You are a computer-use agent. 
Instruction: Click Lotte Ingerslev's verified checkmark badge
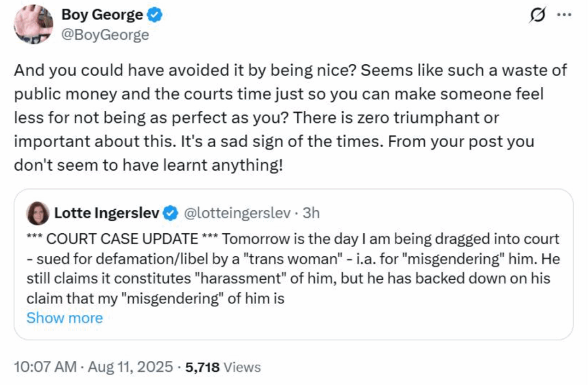click(171, 213)
